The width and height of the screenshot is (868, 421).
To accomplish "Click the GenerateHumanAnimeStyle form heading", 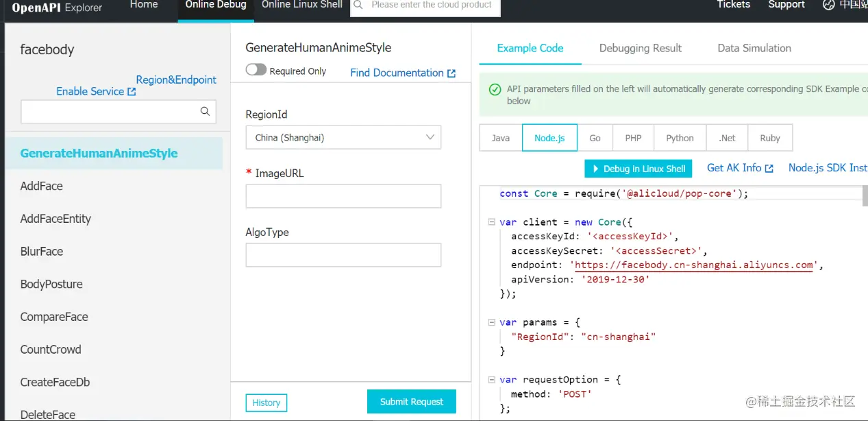I will 319,48.
